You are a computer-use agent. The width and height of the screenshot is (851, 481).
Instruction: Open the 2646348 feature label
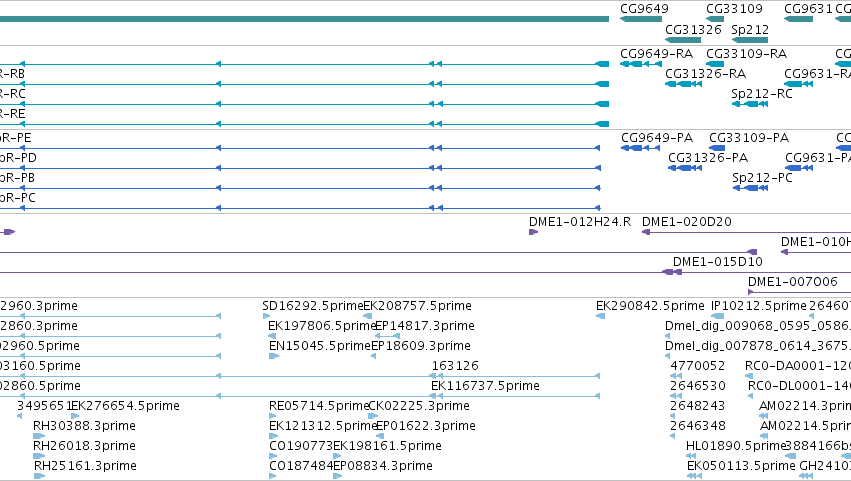coord(697,426)
